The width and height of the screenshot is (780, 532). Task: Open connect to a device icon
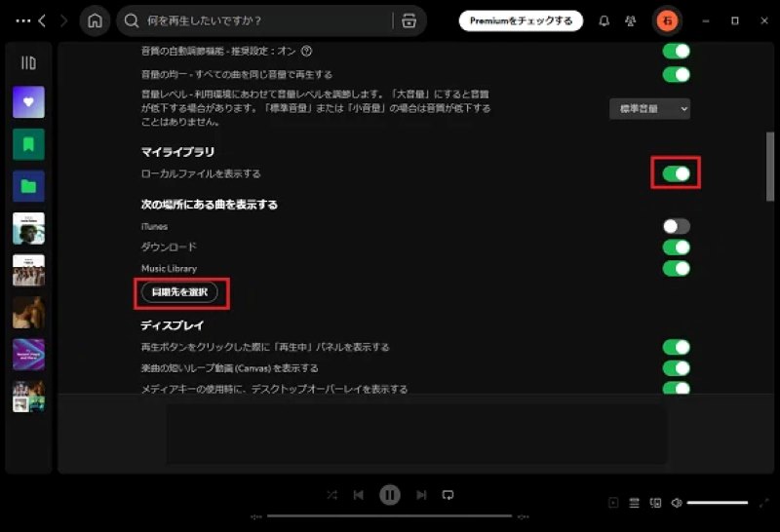coord(655,503)
